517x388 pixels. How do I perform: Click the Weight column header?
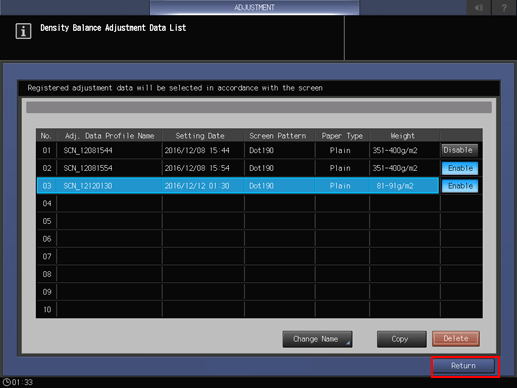pos(402,136)
